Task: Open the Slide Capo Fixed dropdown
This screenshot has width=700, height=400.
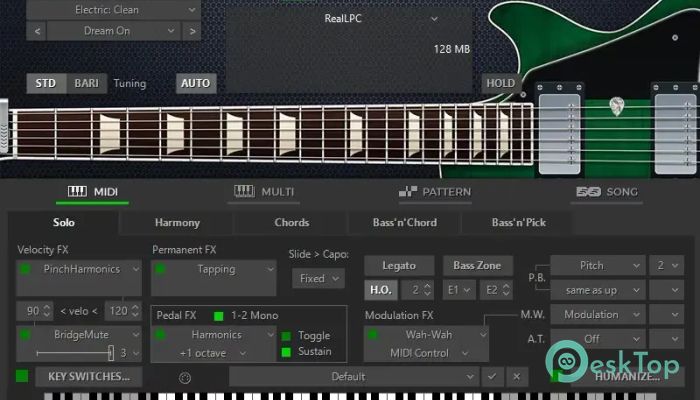Action: pyautogui.click(x=319, y=278)
